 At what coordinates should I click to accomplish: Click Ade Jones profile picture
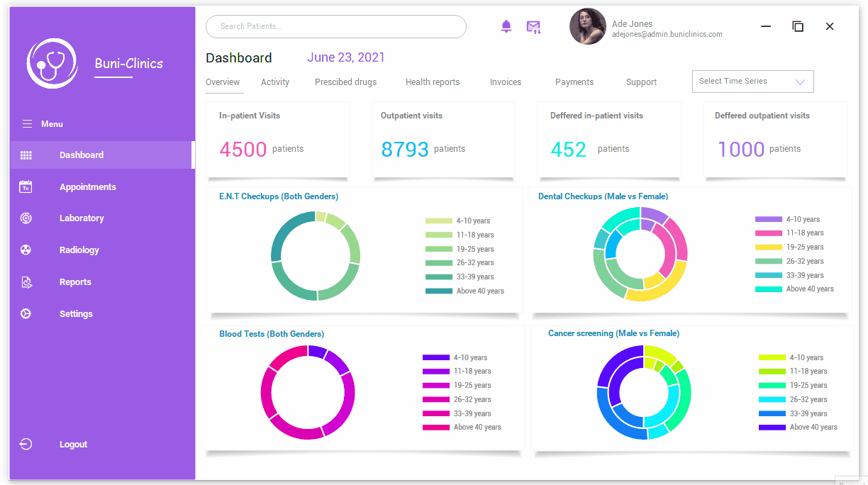coord(588,27)
